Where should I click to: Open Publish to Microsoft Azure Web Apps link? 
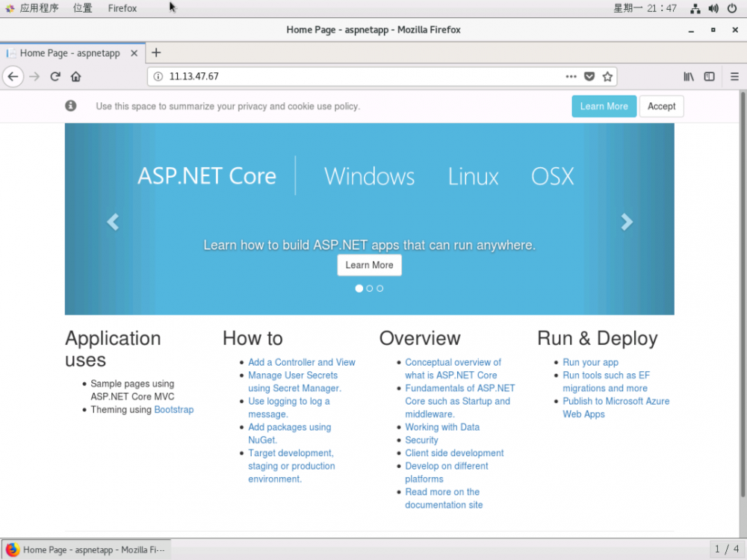[x=616, y=408]
